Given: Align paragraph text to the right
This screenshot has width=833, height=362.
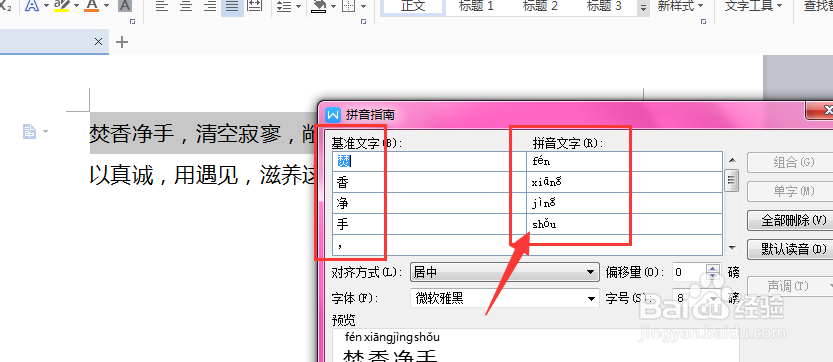Looking at the screenshot, I should pyautogui.click(x=210, y=6).
